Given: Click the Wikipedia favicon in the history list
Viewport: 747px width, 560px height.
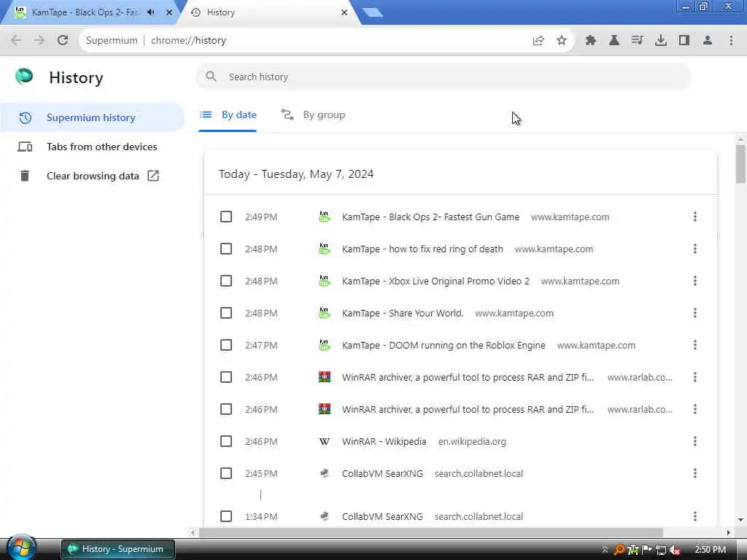Looking at the screenshot, I should pyautogui.click(x=325, y=441).
